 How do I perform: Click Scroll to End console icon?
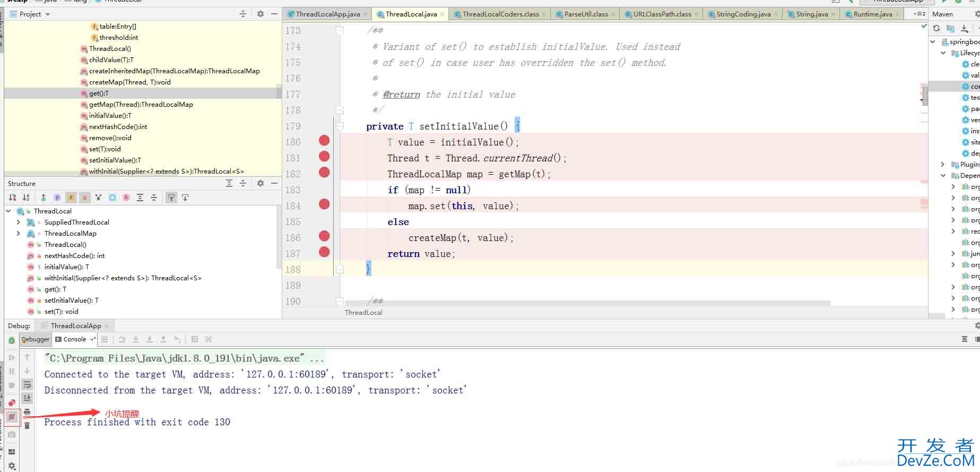27,398
